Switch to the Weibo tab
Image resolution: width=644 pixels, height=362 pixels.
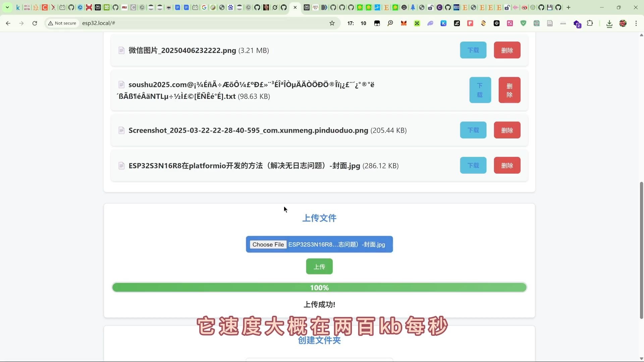[524, 7]
